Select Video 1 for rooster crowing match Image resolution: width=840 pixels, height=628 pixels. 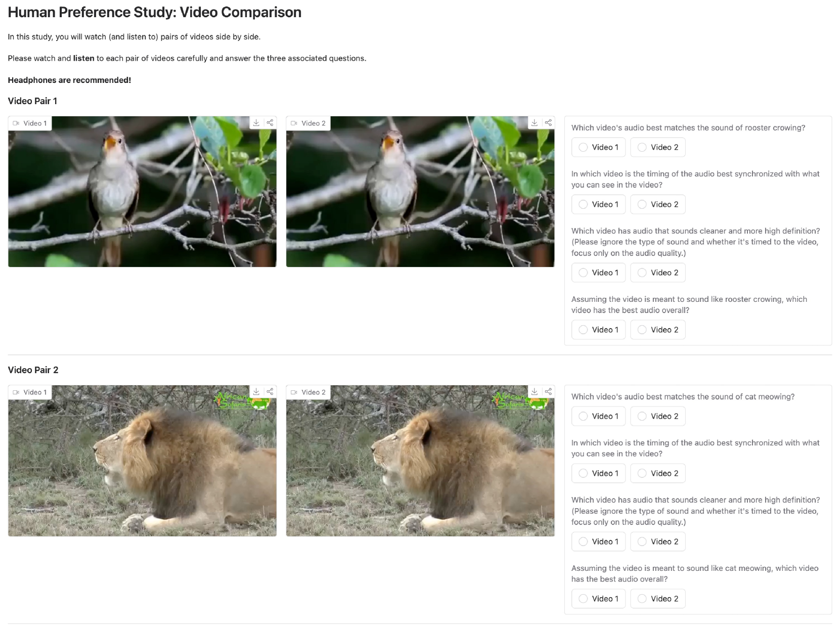pyautogui.click(x=598, y=147)
